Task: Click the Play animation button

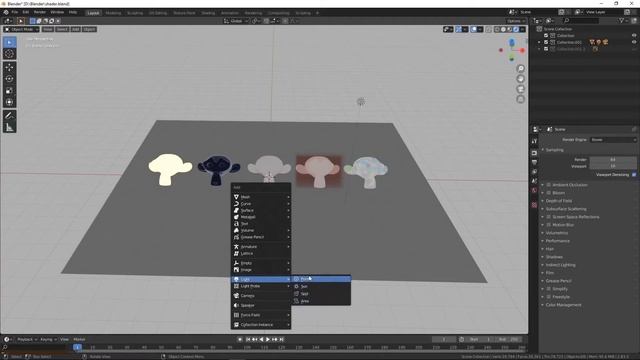Action: click(268, 340)
